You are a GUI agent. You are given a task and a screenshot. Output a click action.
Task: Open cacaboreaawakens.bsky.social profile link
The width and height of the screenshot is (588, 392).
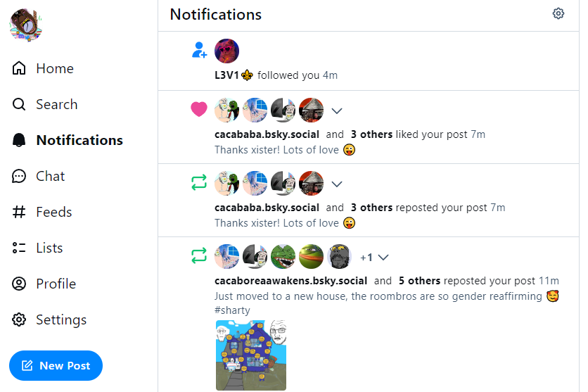(290, 281)
